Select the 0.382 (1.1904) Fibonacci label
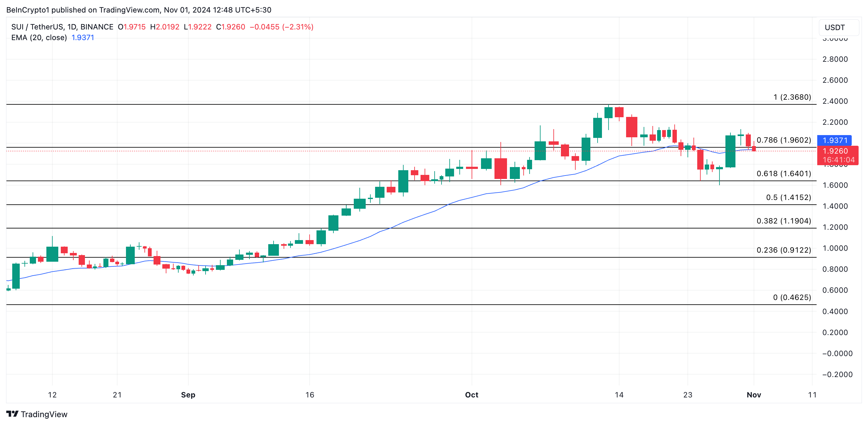The image size is (868, 425). [783, 221]
